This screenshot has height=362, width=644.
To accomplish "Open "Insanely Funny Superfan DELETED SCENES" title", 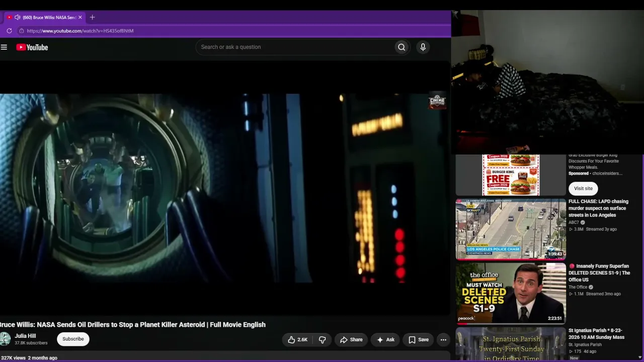I will coord(599,273).
